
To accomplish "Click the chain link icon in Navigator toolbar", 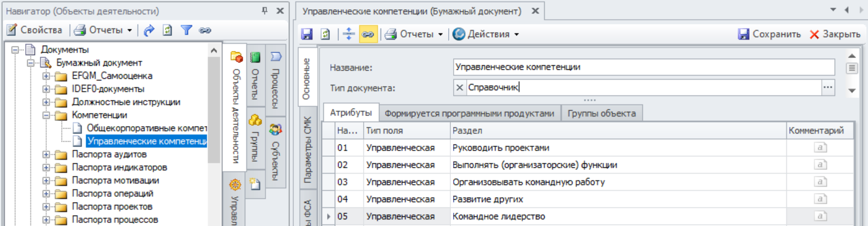I will click(205, 30).
